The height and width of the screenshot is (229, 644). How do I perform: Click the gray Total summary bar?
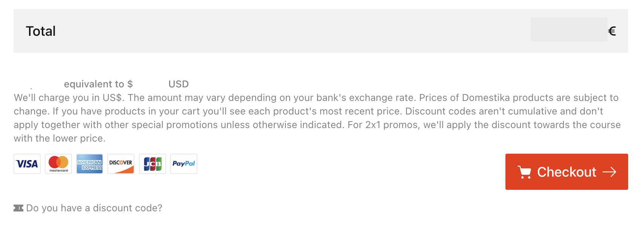[321, 31]
